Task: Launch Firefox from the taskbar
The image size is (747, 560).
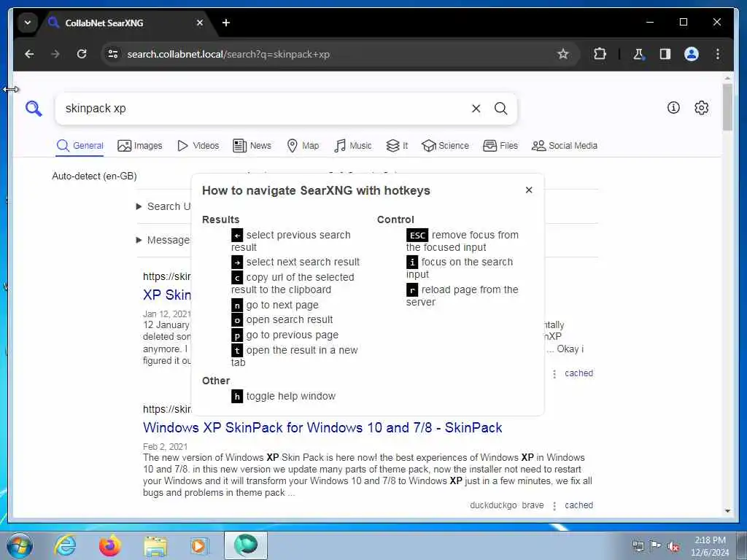Action: (x=110, y=545)
